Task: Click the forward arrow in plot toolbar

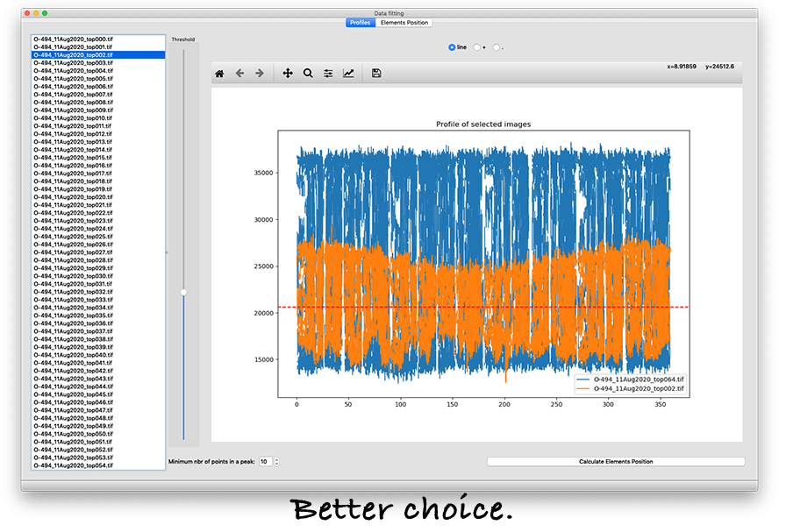Action: [x=260, y=74]
